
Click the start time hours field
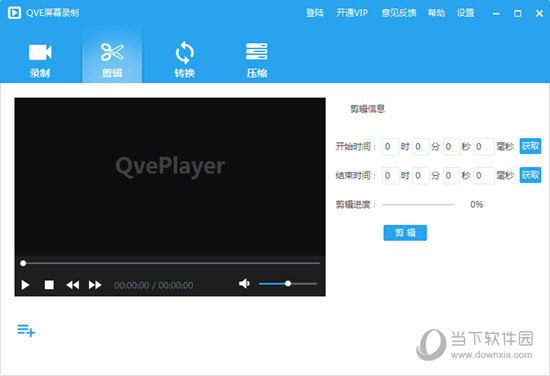(390, 147)
